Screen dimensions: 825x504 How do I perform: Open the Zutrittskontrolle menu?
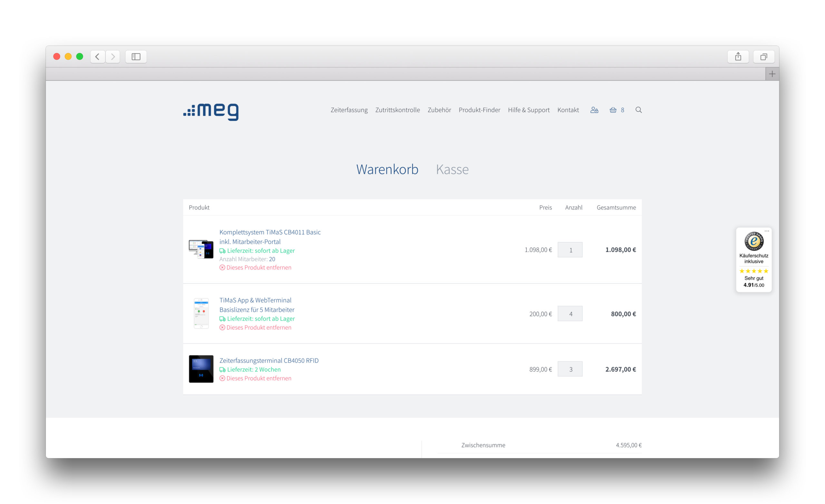pyautogui.click(x=397, y=110)
